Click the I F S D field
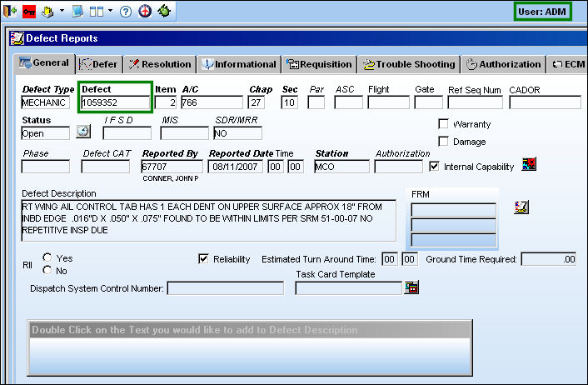 pos(127,133)
